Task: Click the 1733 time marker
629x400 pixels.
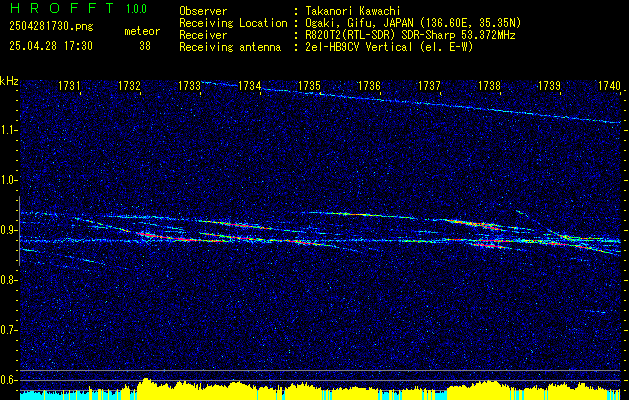Action: click(x=189, y=86)
